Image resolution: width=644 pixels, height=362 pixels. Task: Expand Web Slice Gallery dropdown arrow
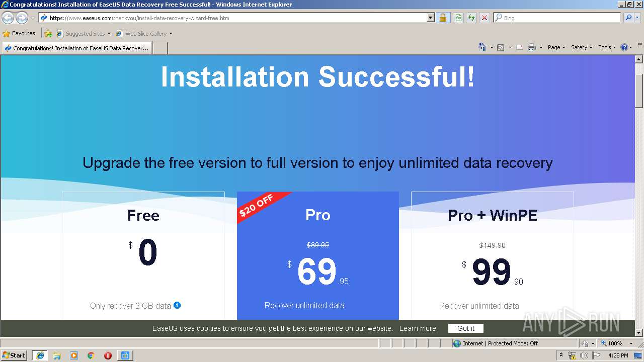pos(171,34)
